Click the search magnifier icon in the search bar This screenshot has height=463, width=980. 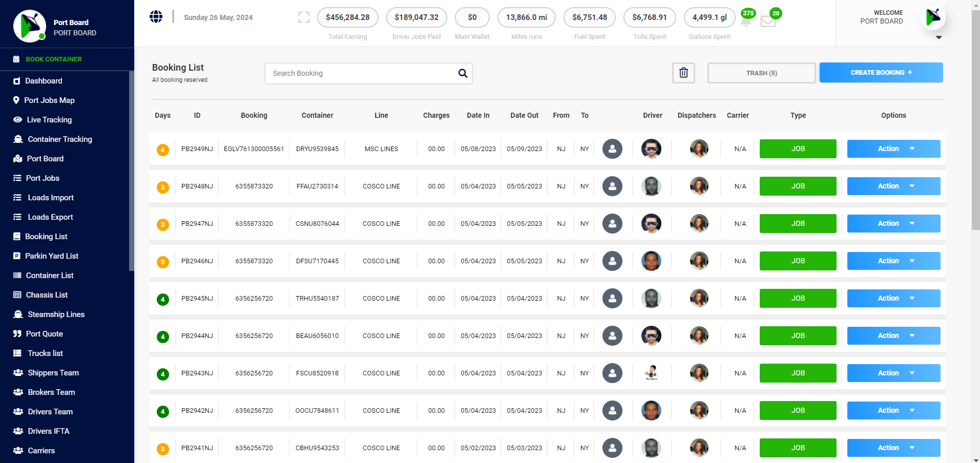(462, 73)
